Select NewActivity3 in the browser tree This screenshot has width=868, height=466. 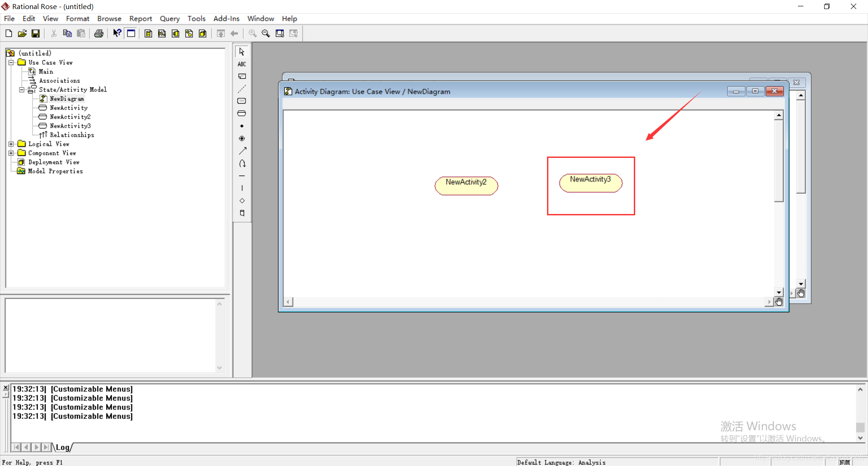(x=70, y=126)
